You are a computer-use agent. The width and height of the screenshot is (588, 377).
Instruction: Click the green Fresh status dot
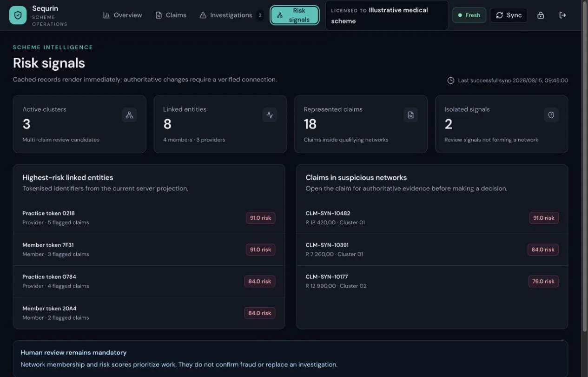point(460,15)
